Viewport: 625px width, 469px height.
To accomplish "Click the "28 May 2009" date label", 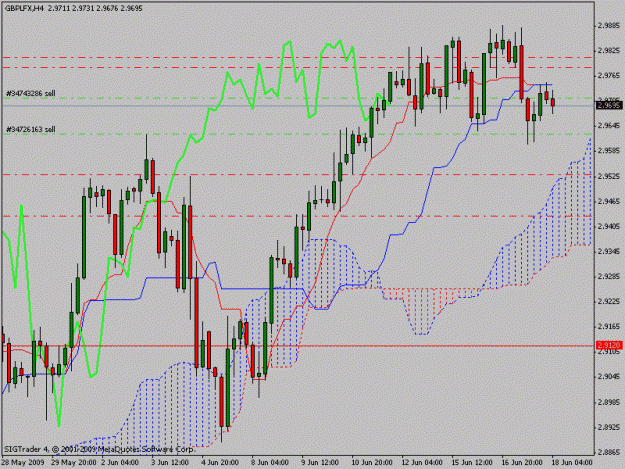I will click(23, 463).
